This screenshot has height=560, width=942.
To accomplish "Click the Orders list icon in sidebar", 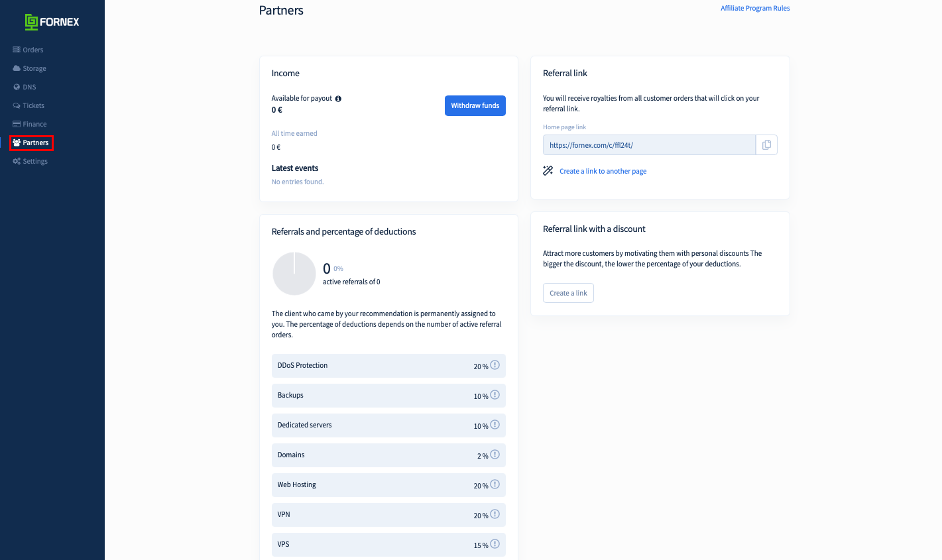I will pos(17,50).
